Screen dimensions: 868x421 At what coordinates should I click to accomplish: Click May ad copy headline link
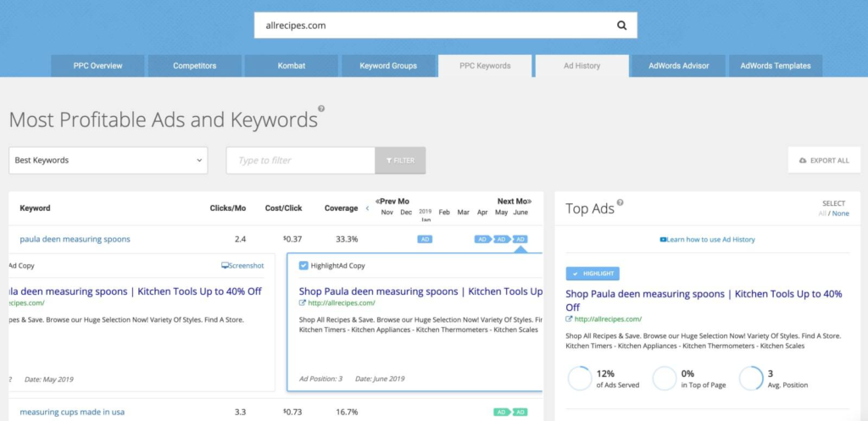coord(136,291)
